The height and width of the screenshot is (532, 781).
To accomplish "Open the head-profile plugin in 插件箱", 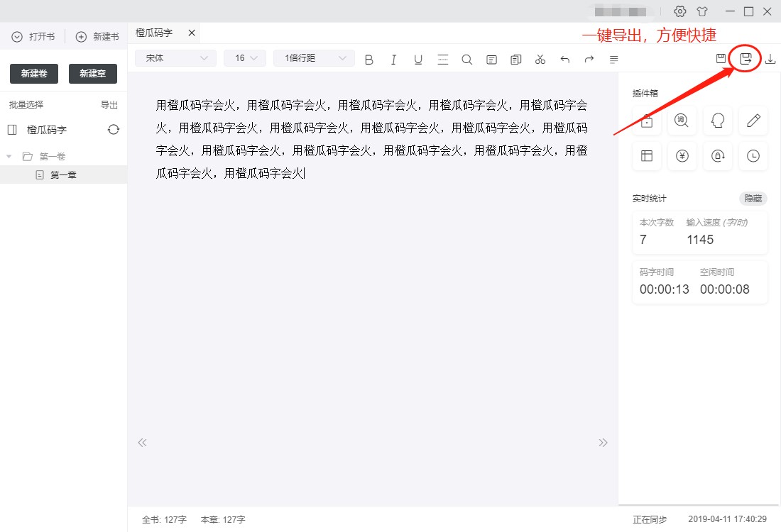I will (x=718, y=121).
